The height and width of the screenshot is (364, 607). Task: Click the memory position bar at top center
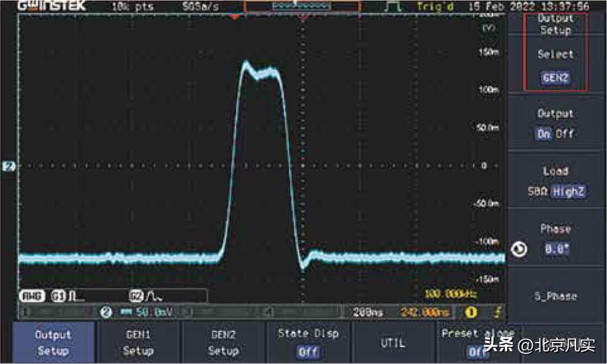pos(302,7)
